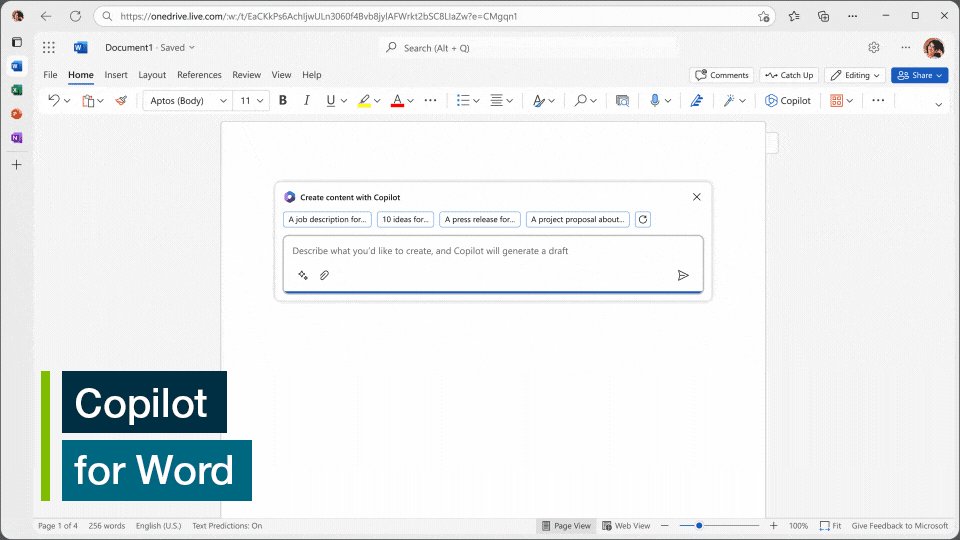Viewport: 960px width, 540px height.
Task: Toggle italic formatting
Action: (306, 100)
